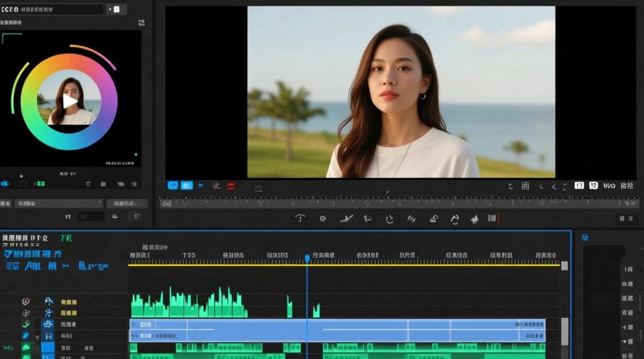The height and width of the screenshot is (359, 644).
Task: Open the dropdown beside the top-left title field
Action: tap(116, 9)
